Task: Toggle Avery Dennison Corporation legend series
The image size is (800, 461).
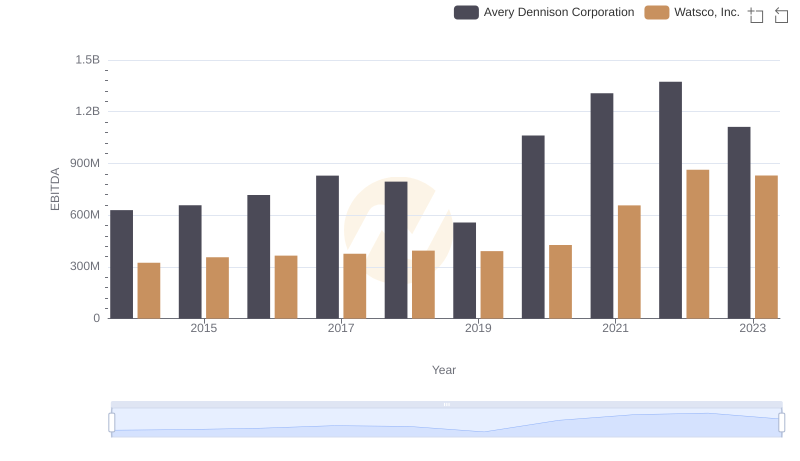Action: (x=544, y=12)
